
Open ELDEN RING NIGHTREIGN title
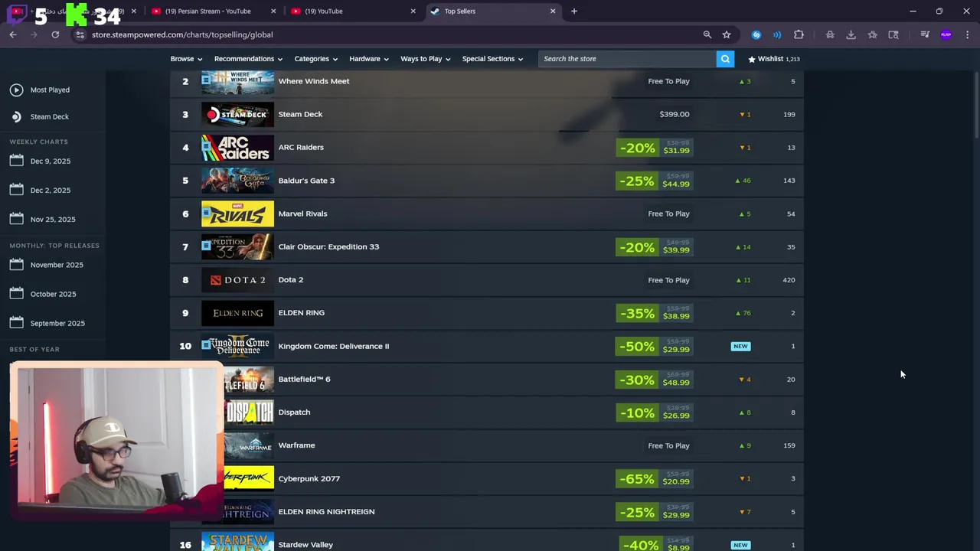pyautogui.click(x=326, y=511)
